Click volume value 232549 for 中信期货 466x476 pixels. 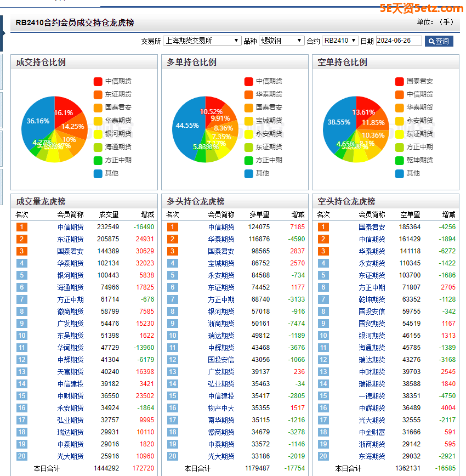click(x=108, y=227)
